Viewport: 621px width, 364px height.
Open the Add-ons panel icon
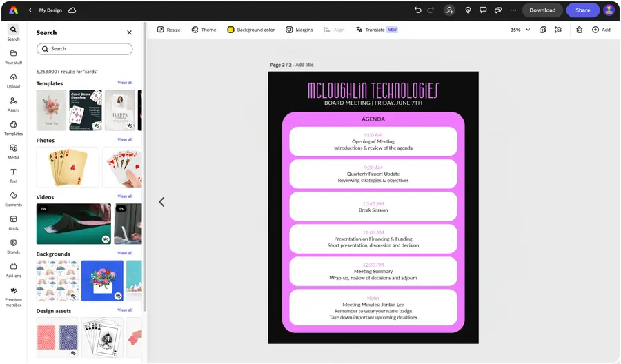coord(13,267)
